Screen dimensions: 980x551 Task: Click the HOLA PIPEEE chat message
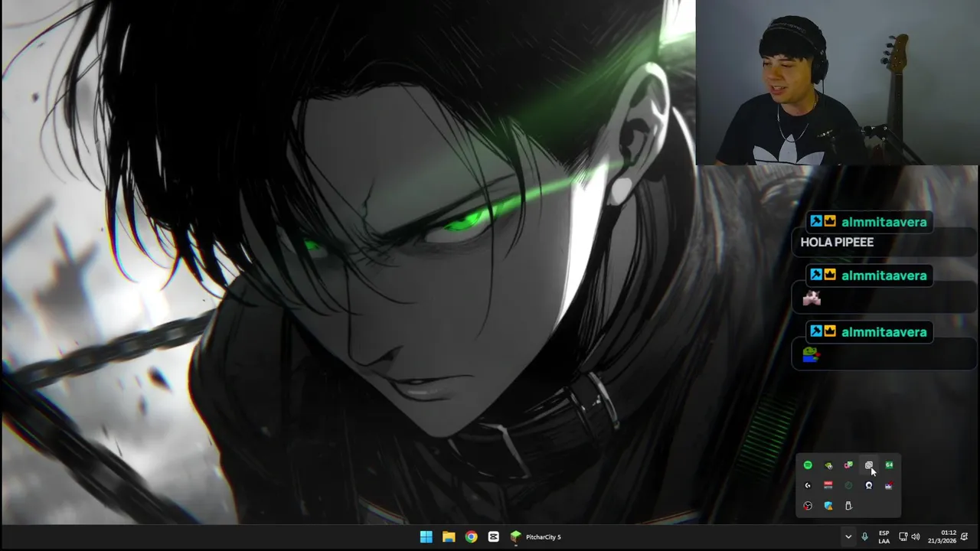[837, 242]
